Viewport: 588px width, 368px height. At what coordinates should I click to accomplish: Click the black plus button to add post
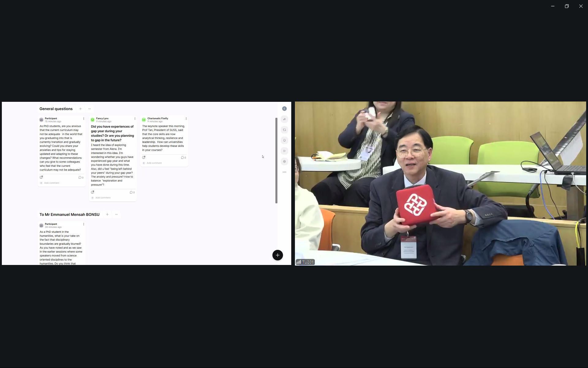pyautogui.click(x=277, y=255)
